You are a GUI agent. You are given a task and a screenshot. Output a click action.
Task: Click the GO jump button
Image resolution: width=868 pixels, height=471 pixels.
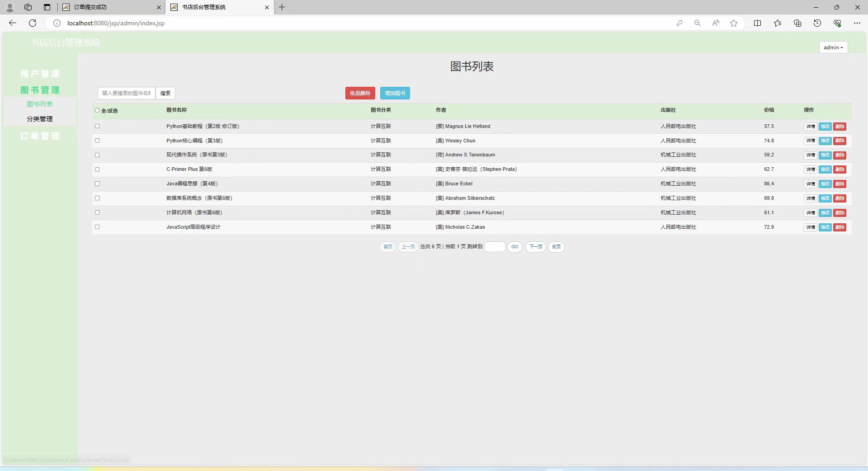click(x=514, y=247)
